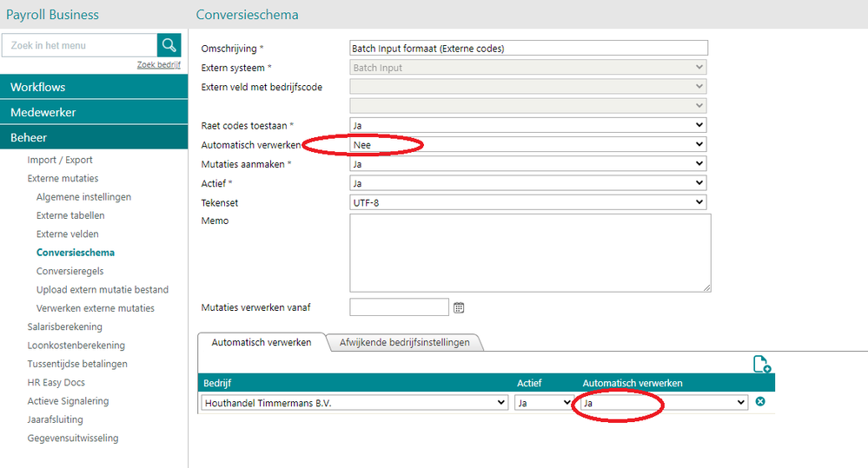Select the Automatisch verwerken tab
This screenshot has height=468, width=868.
point(262,342)
